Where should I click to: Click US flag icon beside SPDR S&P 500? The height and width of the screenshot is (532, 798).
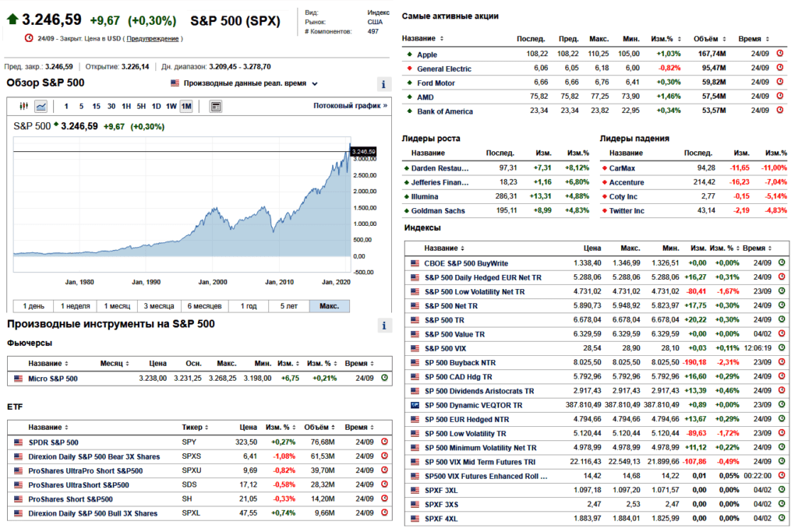18,442
